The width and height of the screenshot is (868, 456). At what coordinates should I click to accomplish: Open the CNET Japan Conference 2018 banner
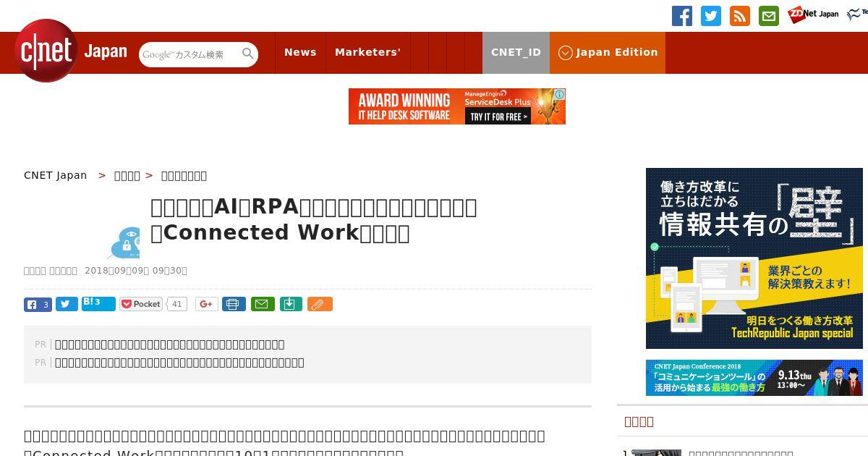pos(754,378)
